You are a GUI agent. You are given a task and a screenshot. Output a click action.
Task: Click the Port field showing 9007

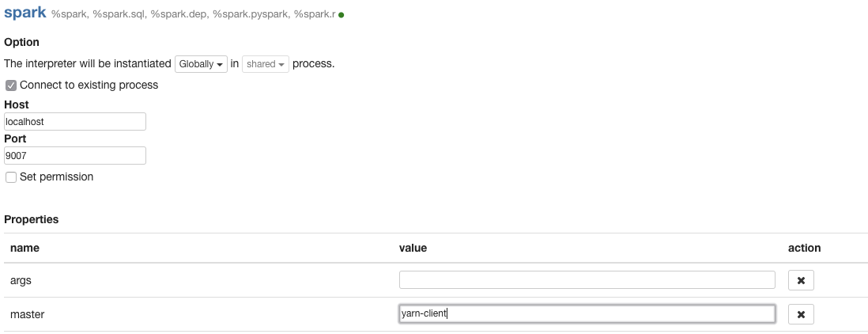click(x=75, y=155)
